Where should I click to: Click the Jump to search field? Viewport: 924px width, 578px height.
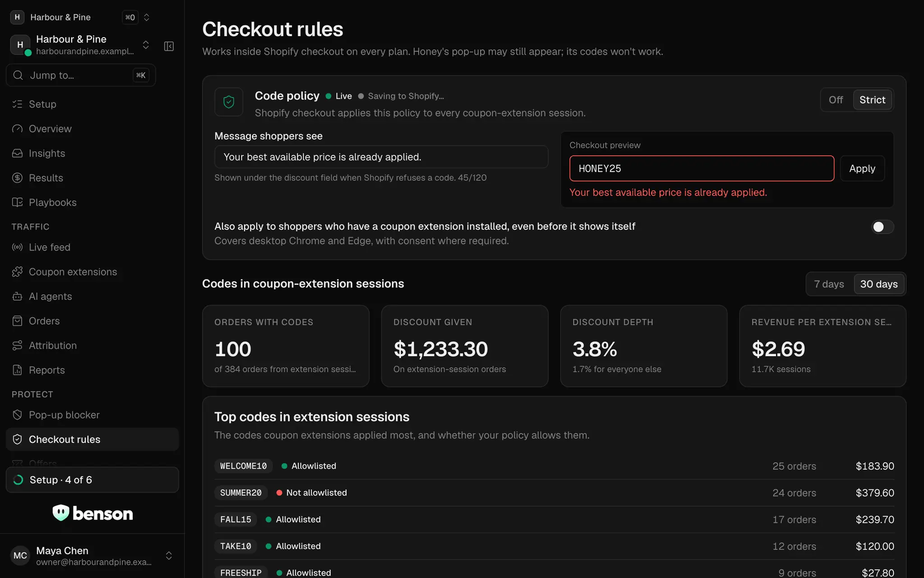[81, 75]
